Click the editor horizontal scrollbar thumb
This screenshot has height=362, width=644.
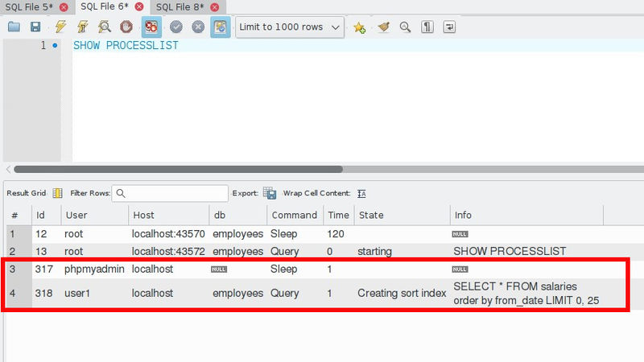pos(178,169)
